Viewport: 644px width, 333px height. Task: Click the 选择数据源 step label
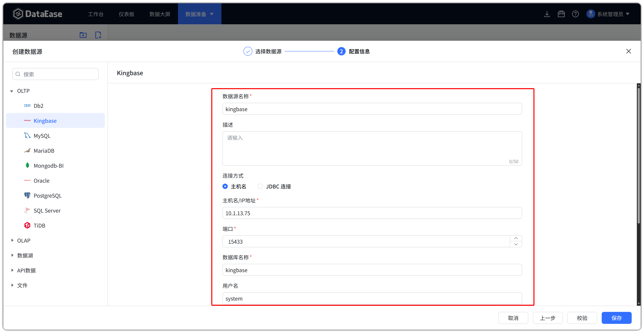tap(268, 51)
